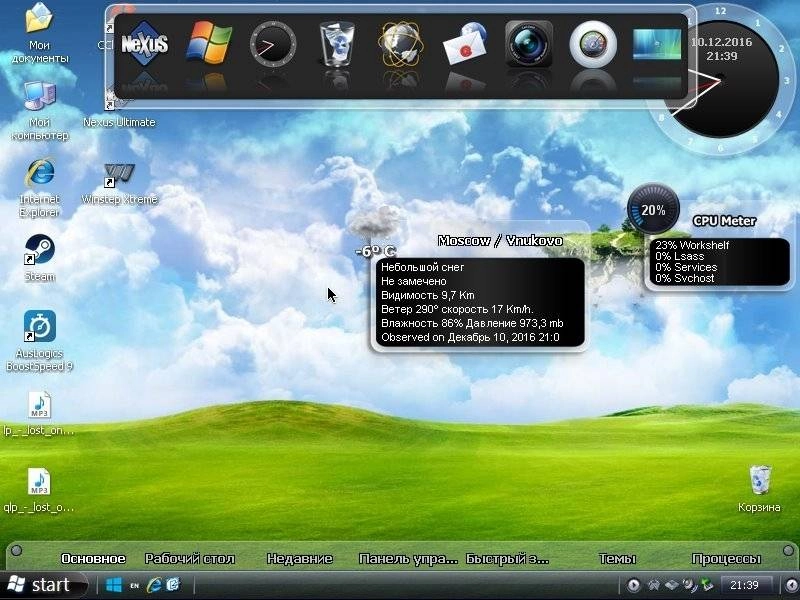Open the Корзина recycle bin on desktop
Image resolution: width=800 pixels, height=600 pixels.
[759, 488]
